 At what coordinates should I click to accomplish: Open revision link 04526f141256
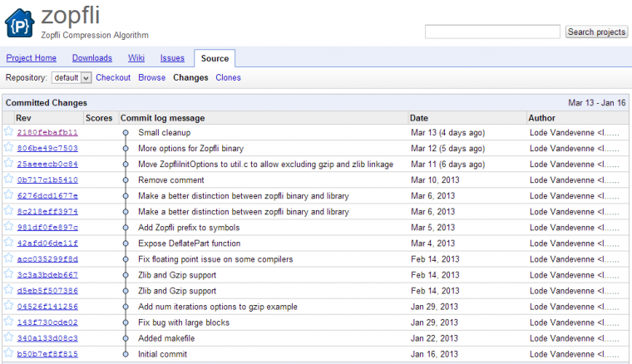tap(47, 307)
